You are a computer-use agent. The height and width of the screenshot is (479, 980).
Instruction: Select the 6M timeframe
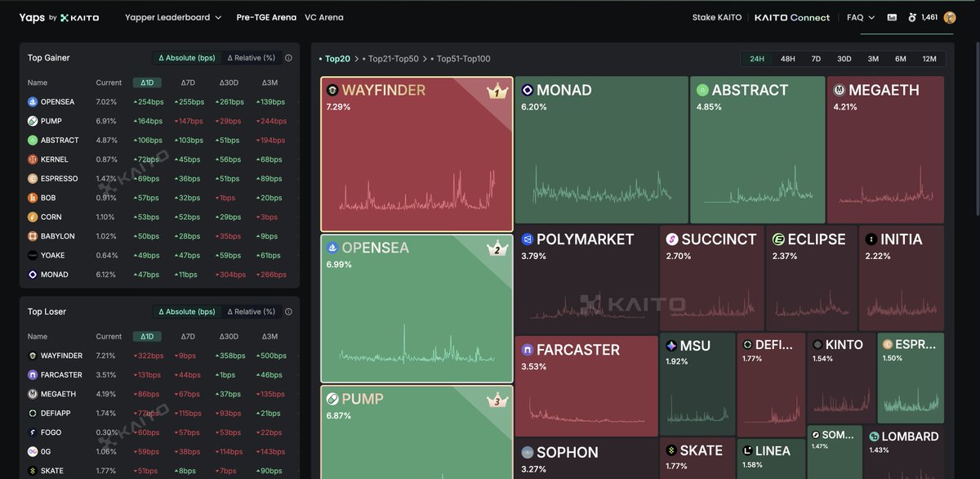900,59
